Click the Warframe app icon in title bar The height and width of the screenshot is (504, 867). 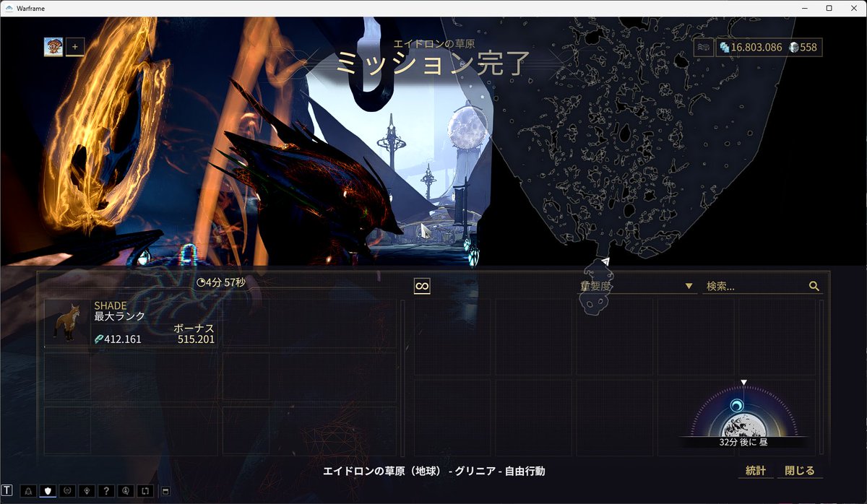coord(9,8)
